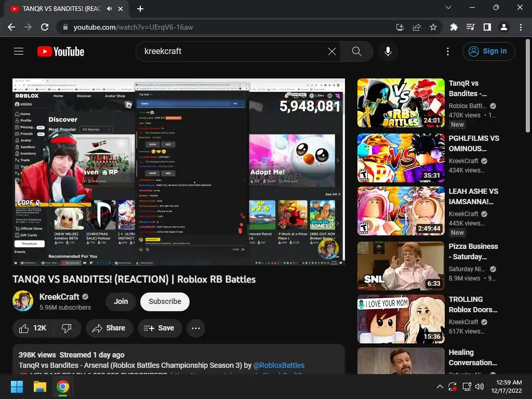This screenshot has width=532, height=399.
Task: Open TROLLING Roblox Doors thumbnail
Action: click(x=401, y=319)
